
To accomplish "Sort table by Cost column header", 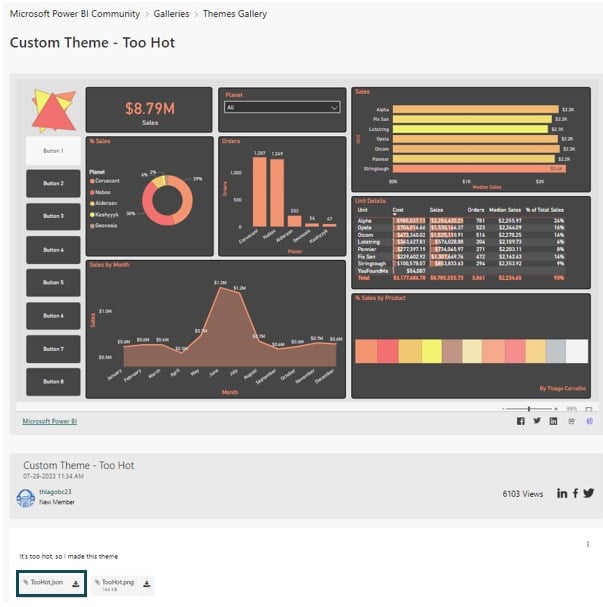I will 398,210.
